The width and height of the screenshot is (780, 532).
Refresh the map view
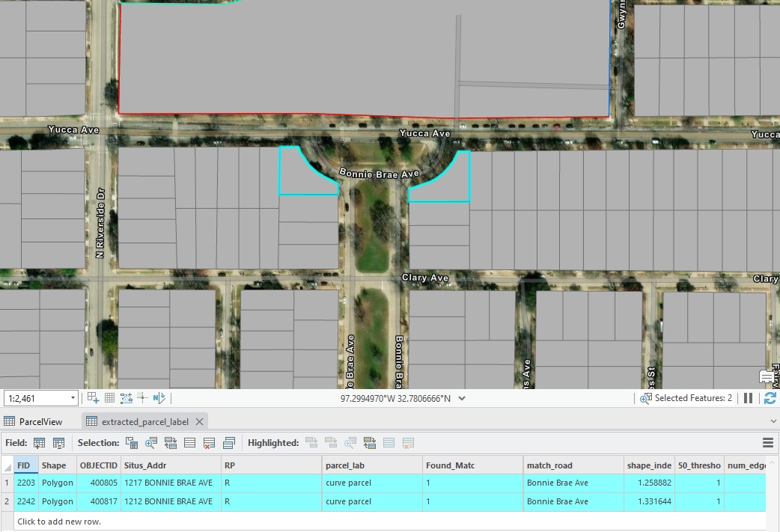[770, 398]
